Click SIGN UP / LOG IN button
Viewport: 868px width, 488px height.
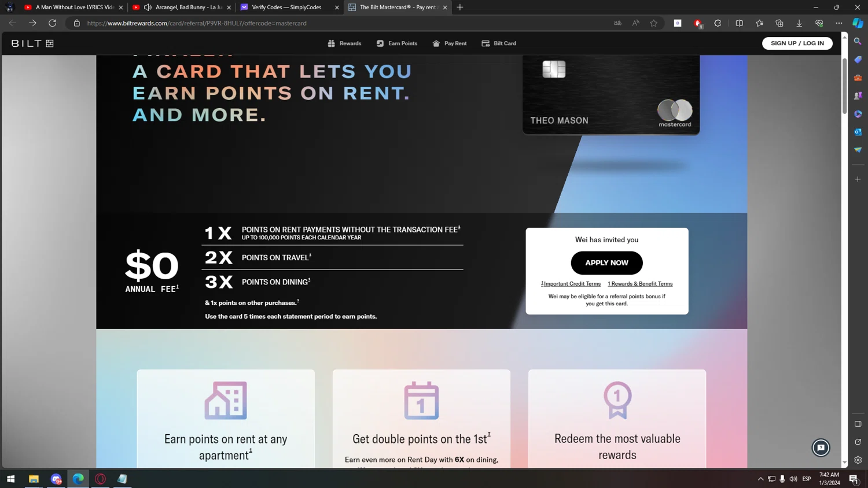tap(797, 43)
